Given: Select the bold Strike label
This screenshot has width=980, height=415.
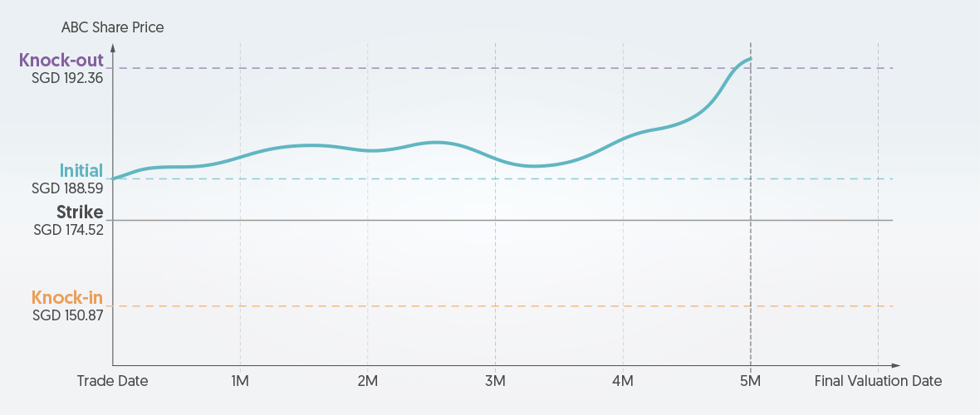Looking at the screenshot, I should [x=80, y=212].
